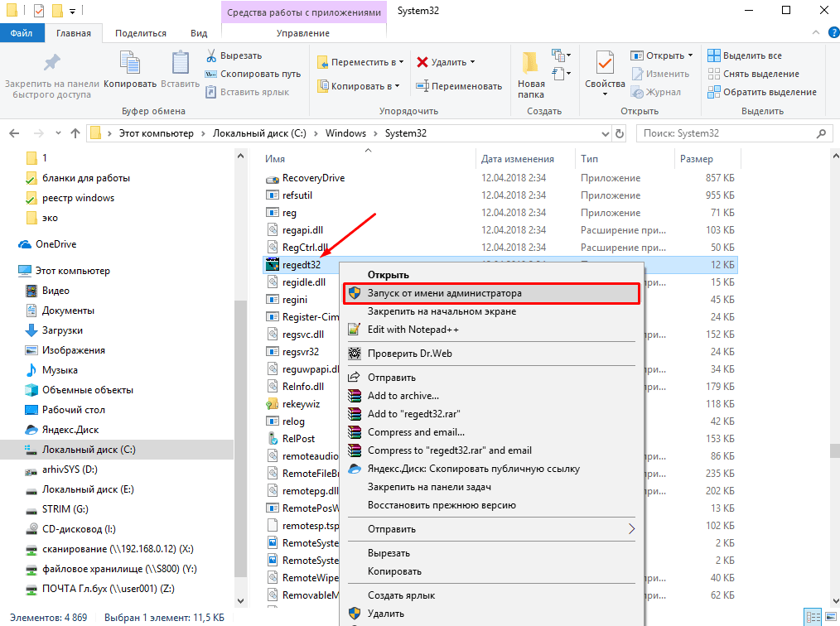Image resolution: width=840 pixels, height=626 pixels.
Task: Switch to the Поделиться tab
Action: pos(140,33)
